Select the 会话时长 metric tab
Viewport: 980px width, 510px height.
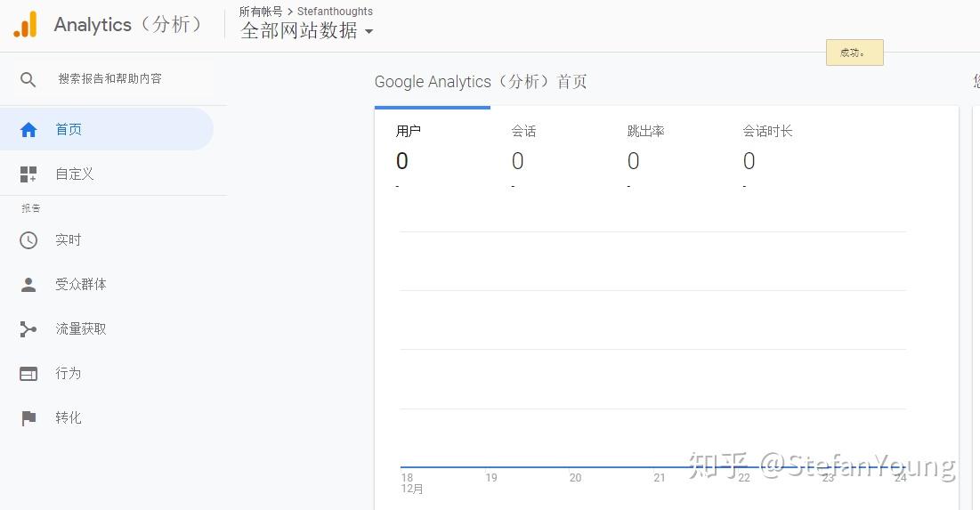[780, 152]
